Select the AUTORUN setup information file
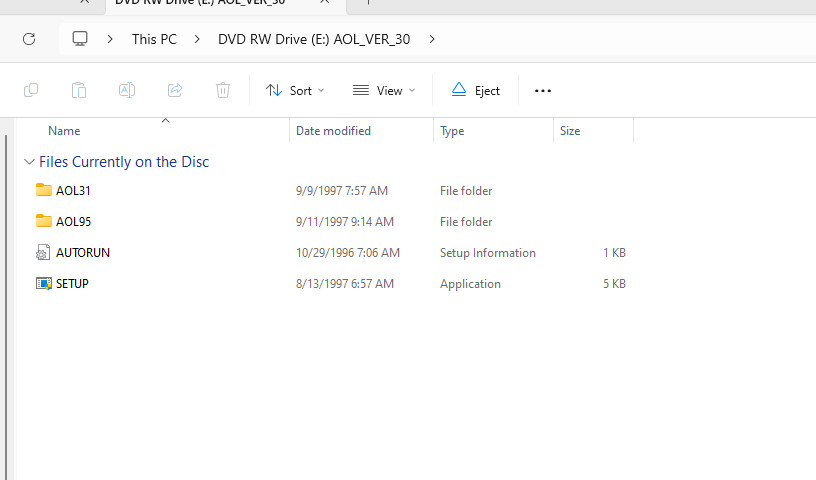 point(82,253)
